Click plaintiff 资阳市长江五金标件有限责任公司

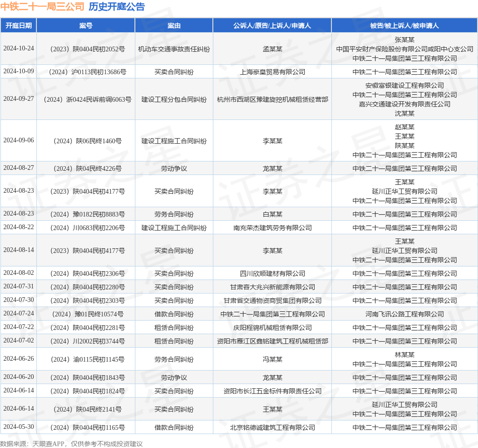click(273, 391)
